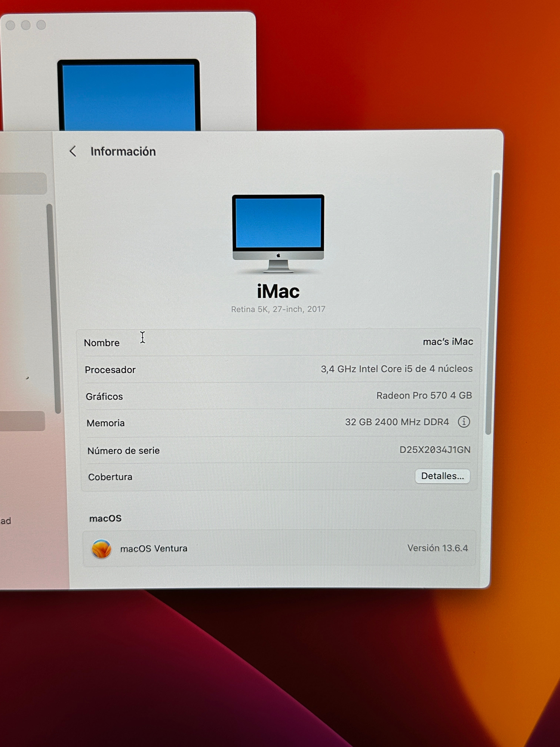560x747 pixels.
Task: Click the main pane vertical scrollbar
Action: 492,303
